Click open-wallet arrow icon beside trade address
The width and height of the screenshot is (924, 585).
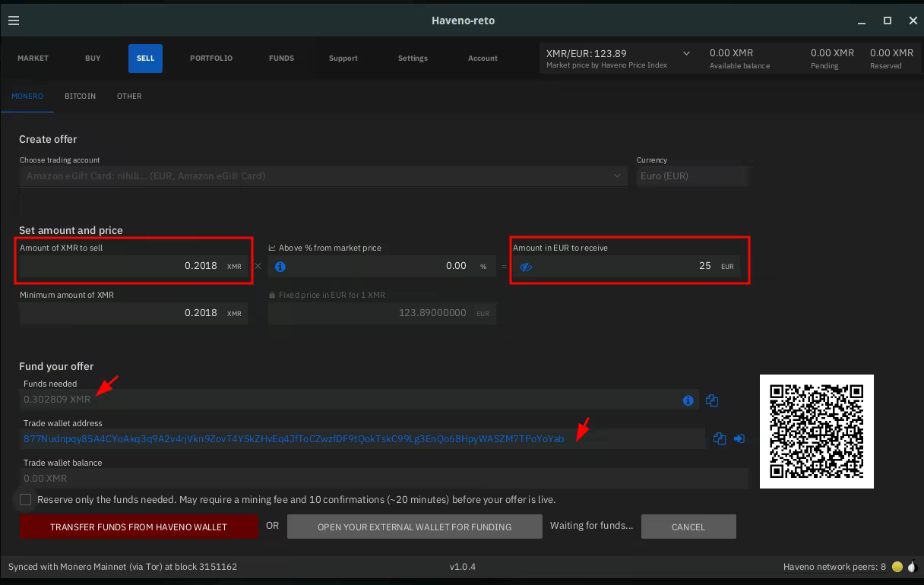[x=739, y=438]
